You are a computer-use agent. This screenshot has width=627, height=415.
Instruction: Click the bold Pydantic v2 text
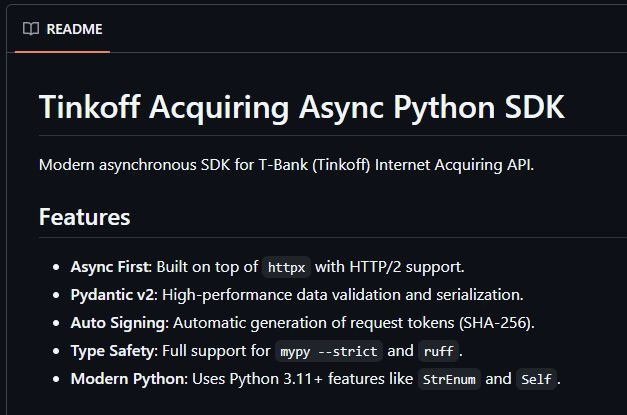point(114,295)
